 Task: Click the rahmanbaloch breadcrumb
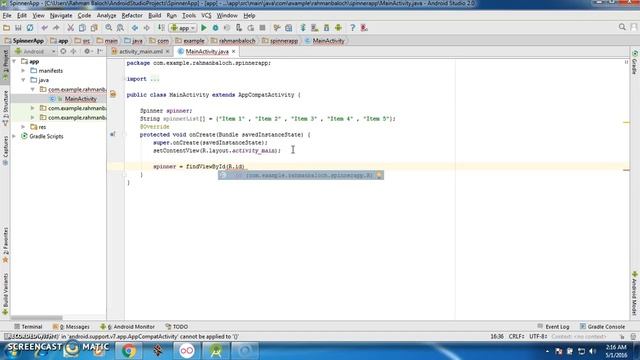click(233, 41)
